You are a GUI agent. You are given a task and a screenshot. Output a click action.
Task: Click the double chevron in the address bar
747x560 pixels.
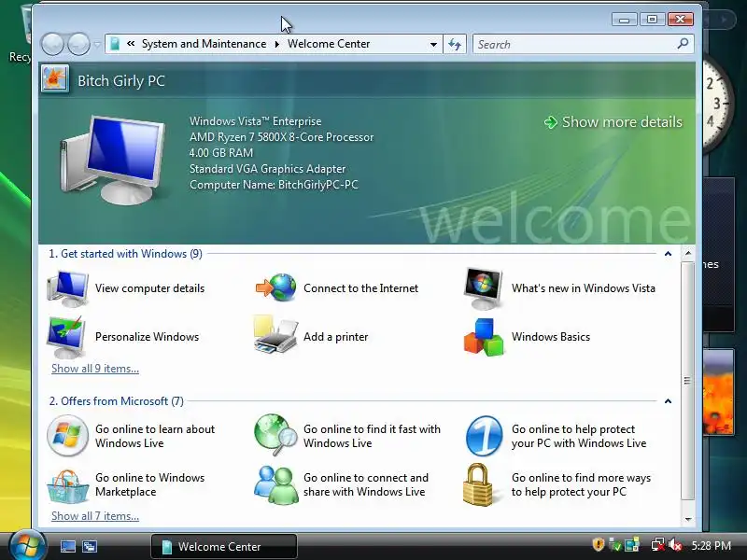[x=131, y=44]
